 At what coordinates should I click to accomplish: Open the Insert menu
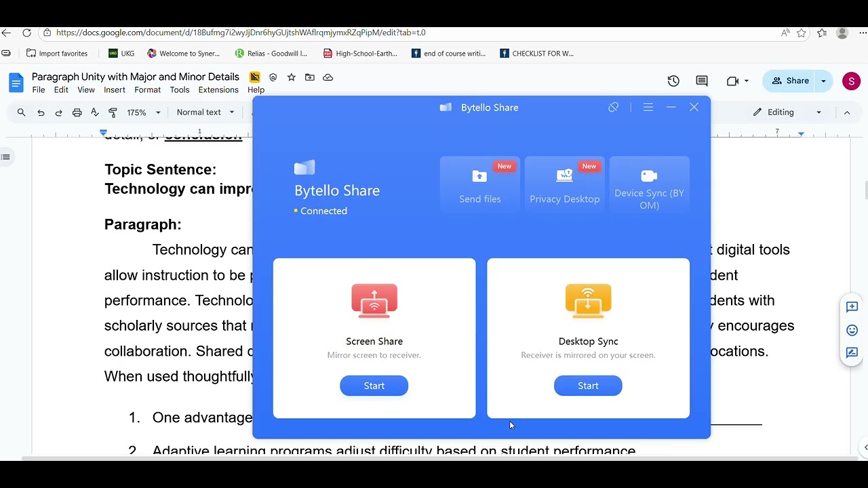115,89
